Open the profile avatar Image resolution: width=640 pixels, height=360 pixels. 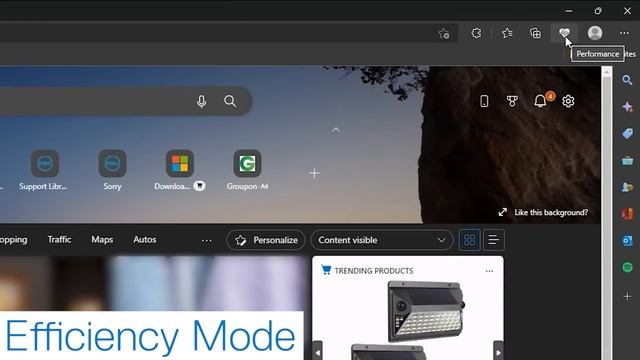point(595,33)
